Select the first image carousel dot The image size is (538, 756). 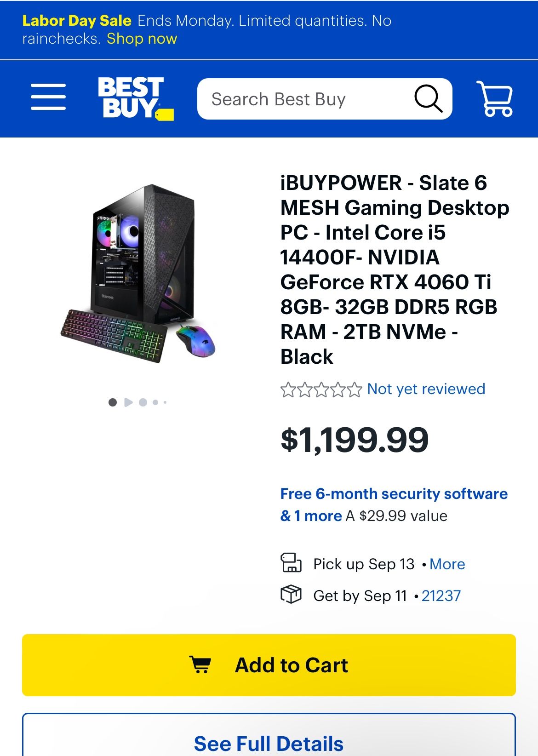pyautogui.click(x=113, y=402)
